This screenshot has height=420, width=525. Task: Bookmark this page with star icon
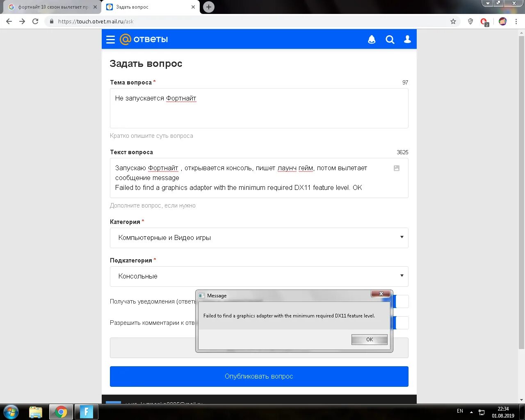453,21
